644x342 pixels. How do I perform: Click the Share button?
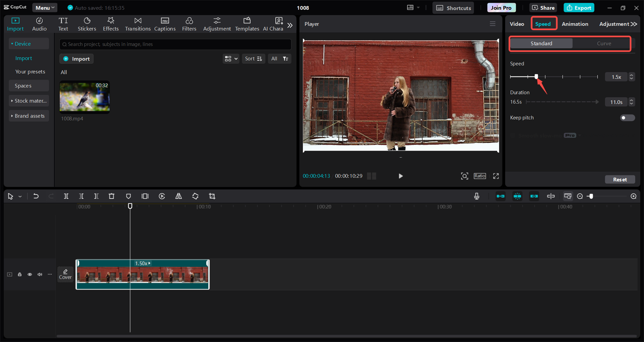coord(543,8)
